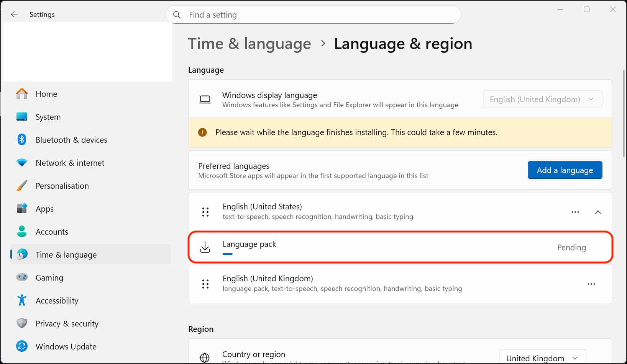Open Privacy & security settings

[x=67, y=323]
